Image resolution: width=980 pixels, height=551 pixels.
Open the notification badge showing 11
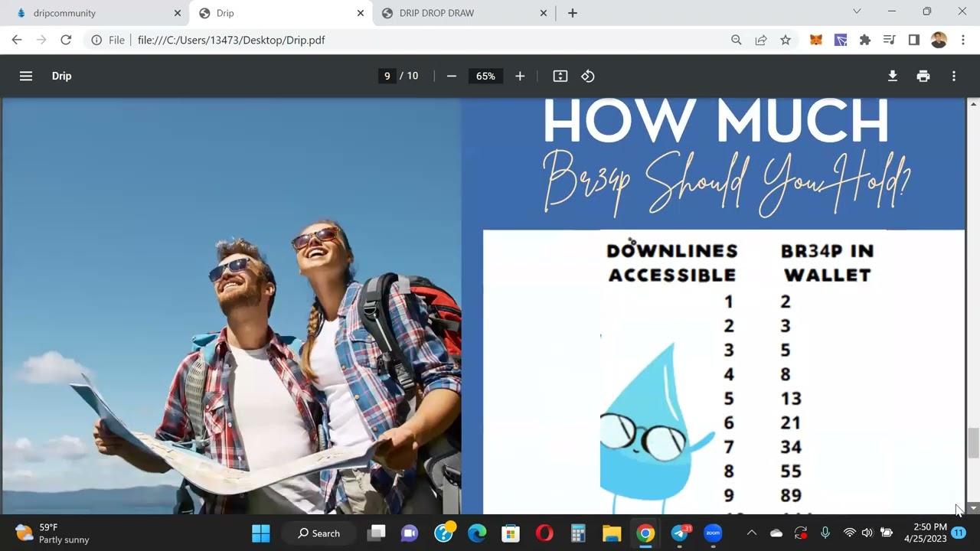pyautogui.click(x=959, y=533)
